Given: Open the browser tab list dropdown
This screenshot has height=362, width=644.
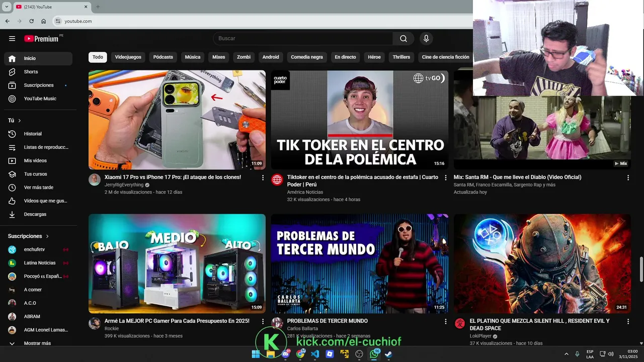Looking at the screenshot, I should tap(7, 7).
